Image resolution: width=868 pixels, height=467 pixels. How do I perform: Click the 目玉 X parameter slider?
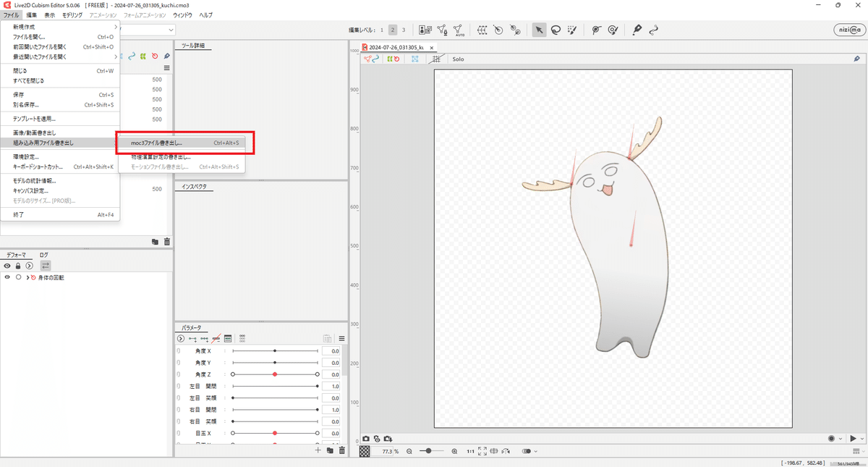(275, 434)
